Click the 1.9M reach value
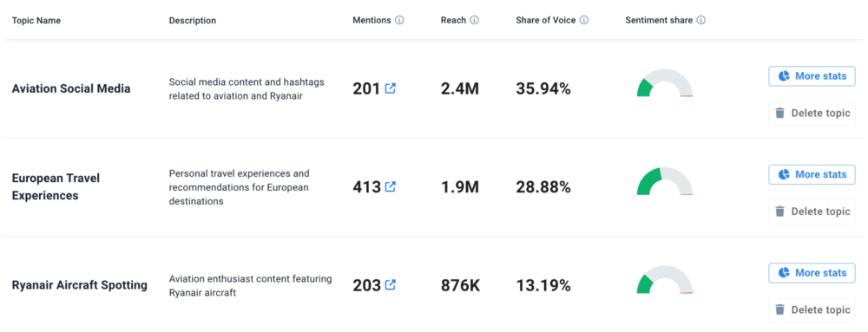The width and height of the screenshot is (868, 332). pyautogui.click(x=459, y=186)
